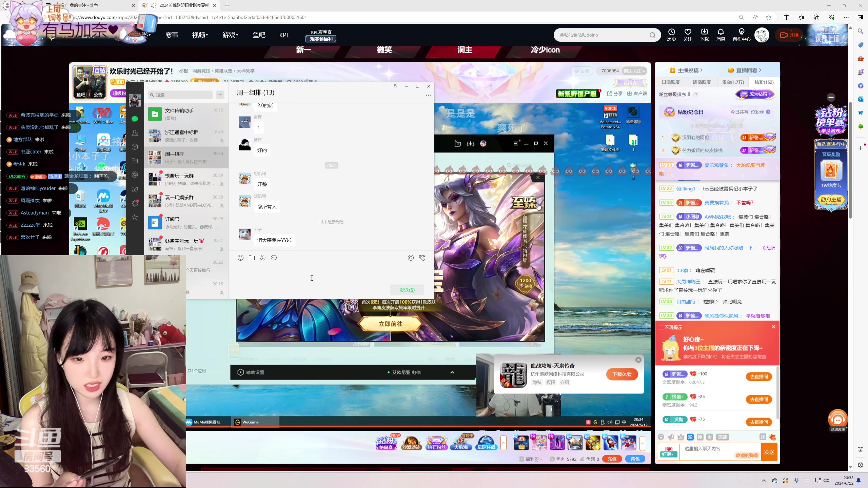The image size is (868, 488).
Task: Toggle 令 command chat button
Action: (710, 437)
